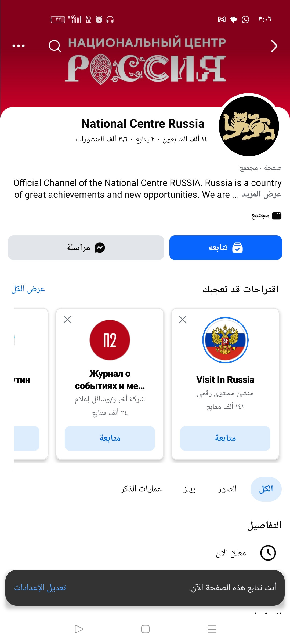Follow Visit In Russia via متابعة button
The height and width of the screenshot is (644, 290).
[225, 438]
